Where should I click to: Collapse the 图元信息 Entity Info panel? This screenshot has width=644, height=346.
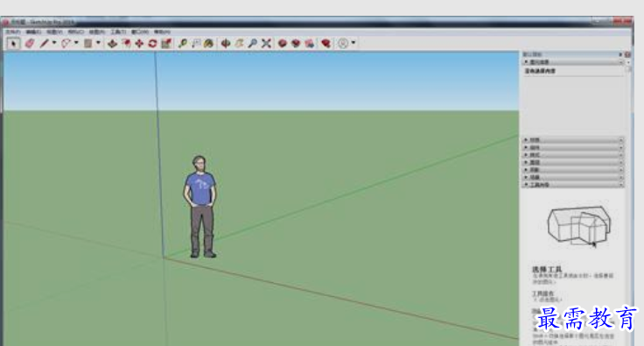tap(573, 62)
